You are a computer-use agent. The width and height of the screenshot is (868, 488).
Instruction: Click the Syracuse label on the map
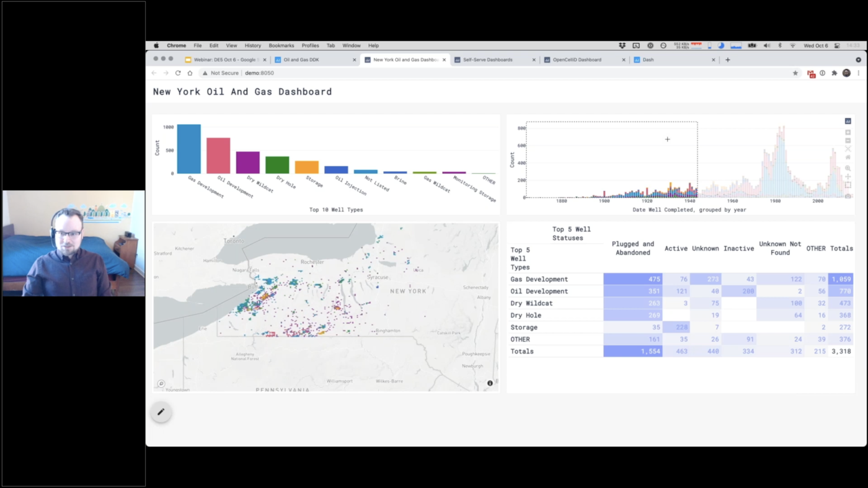(378, 277)
